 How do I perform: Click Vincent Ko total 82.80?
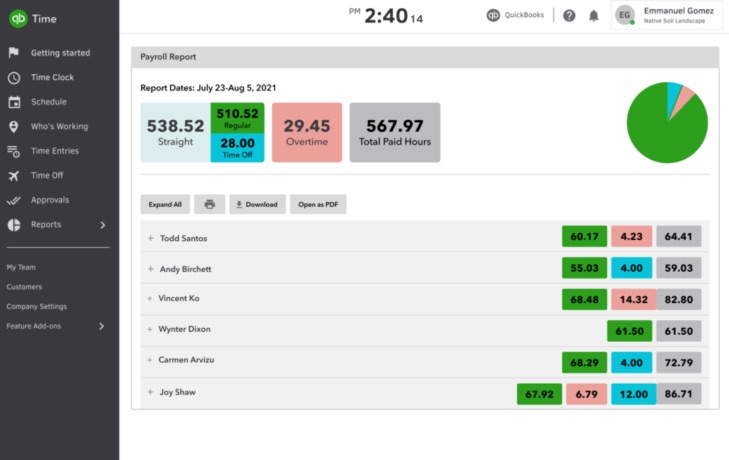pos(678,300)
